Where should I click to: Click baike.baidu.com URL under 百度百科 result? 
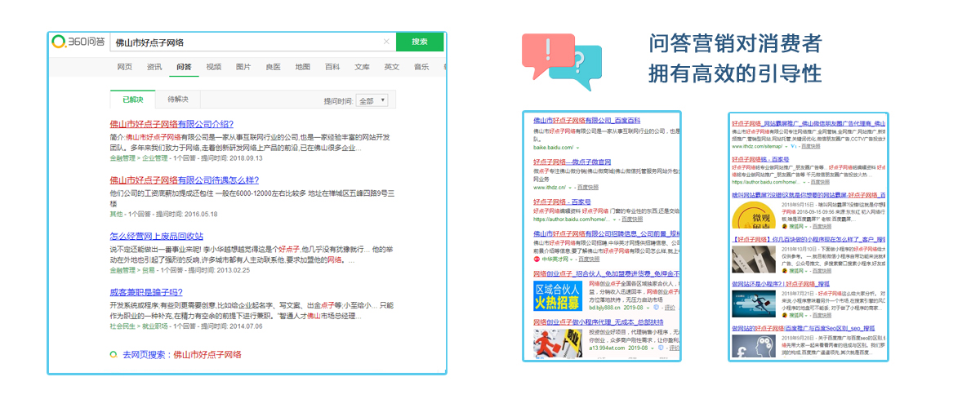click(555, 149)
